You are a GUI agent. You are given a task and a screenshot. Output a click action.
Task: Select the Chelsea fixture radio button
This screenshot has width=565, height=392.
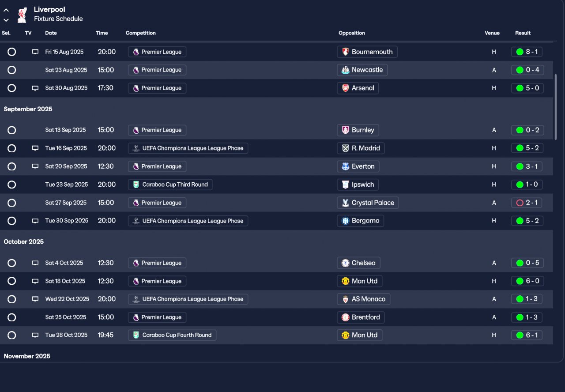(12, 263)
